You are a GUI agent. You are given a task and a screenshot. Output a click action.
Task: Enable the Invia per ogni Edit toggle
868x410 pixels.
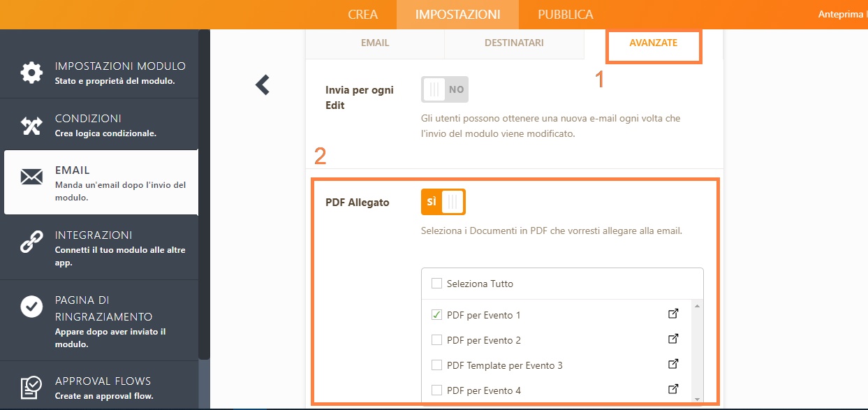click(x=445, y=89)
